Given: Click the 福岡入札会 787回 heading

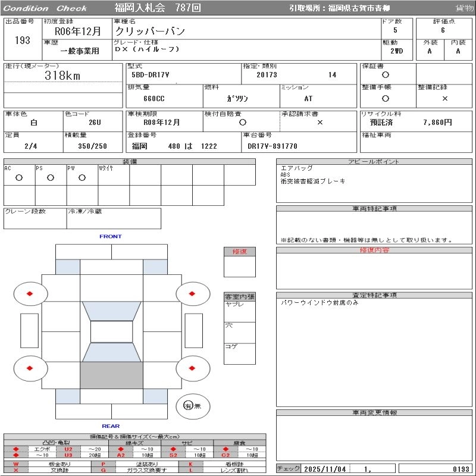Looking at the screenshot, I should (x=158, y=8).
